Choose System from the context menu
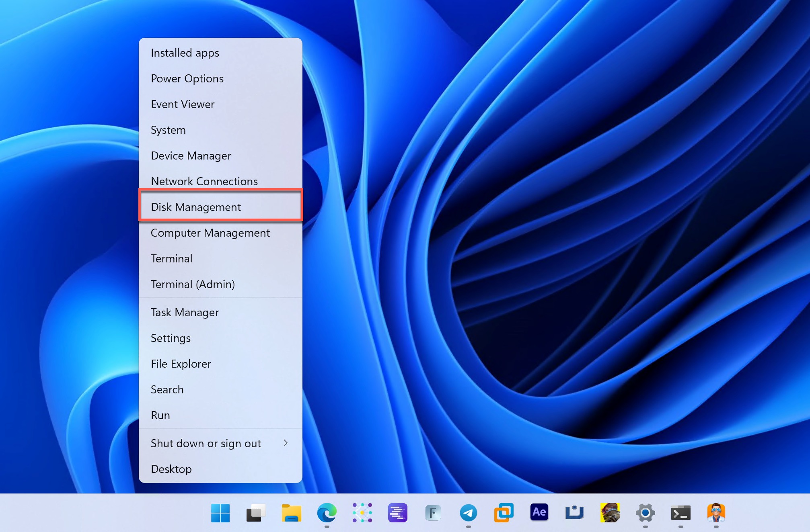This screenshot has height=532, width=810. click(x=220, y=130)
